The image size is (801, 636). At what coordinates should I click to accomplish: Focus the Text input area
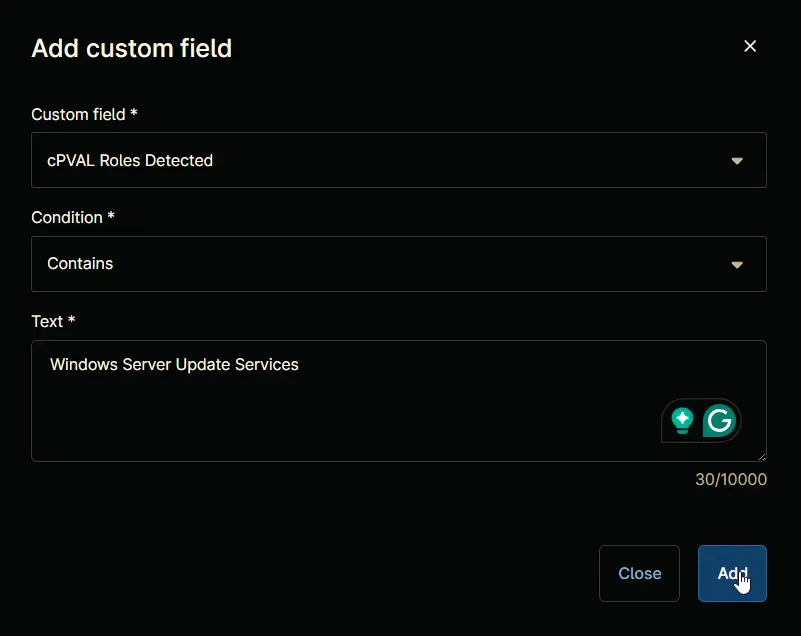398,401
